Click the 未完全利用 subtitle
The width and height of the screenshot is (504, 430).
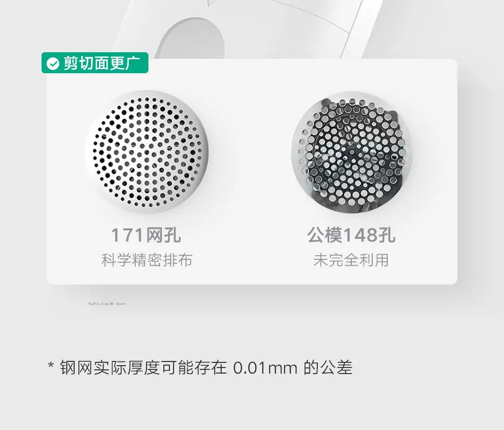click(351, 260)
